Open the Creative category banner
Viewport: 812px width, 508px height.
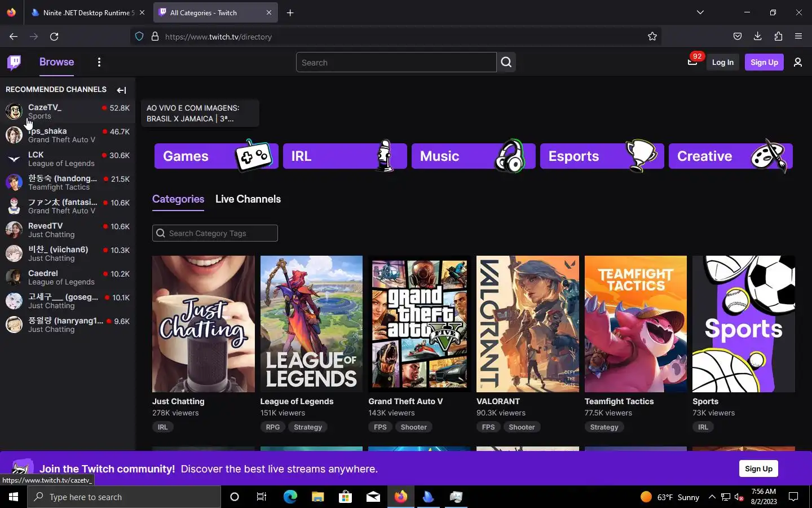pos(730,156)
